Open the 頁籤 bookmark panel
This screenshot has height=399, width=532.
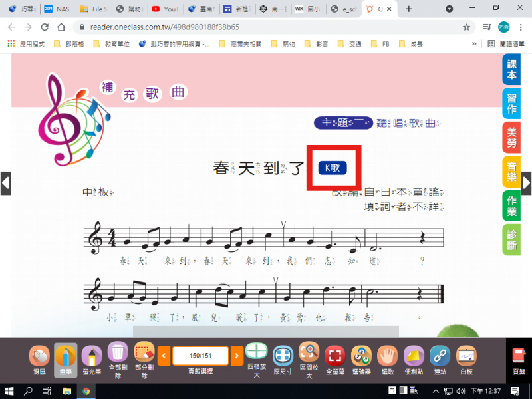519,358
